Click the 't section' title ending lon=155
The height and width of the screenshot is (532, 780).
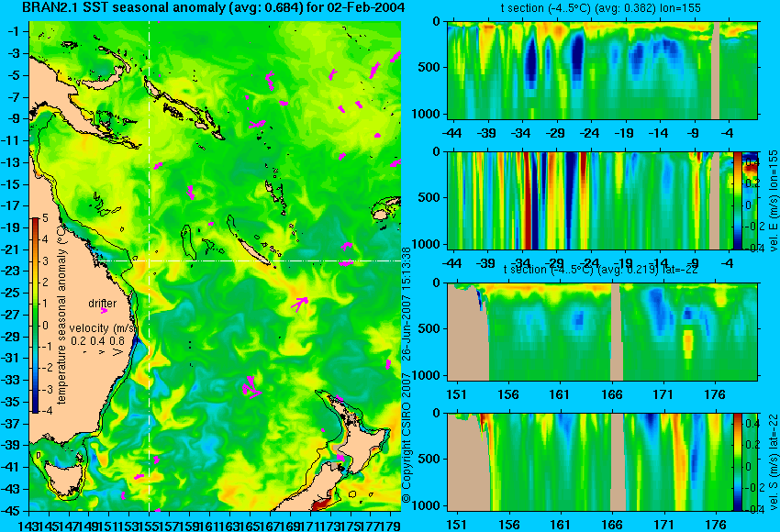(600, 8)
